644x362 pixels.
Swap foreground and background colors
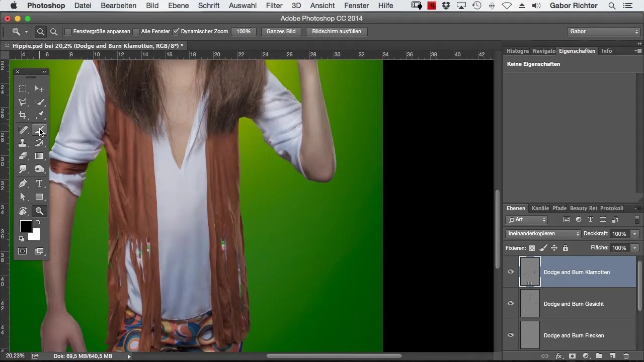pyautogui.click(x=38, y=222)
